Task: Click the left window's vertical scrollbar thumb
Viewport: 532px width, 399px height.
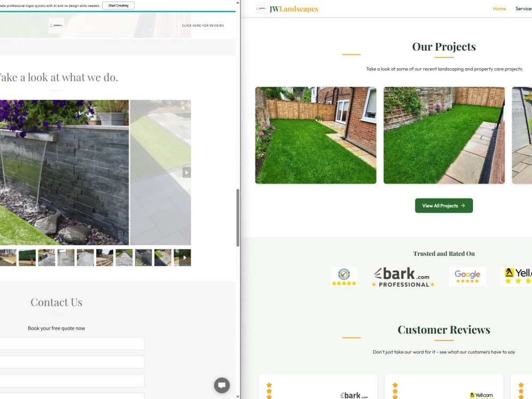Action: point(238,218)
